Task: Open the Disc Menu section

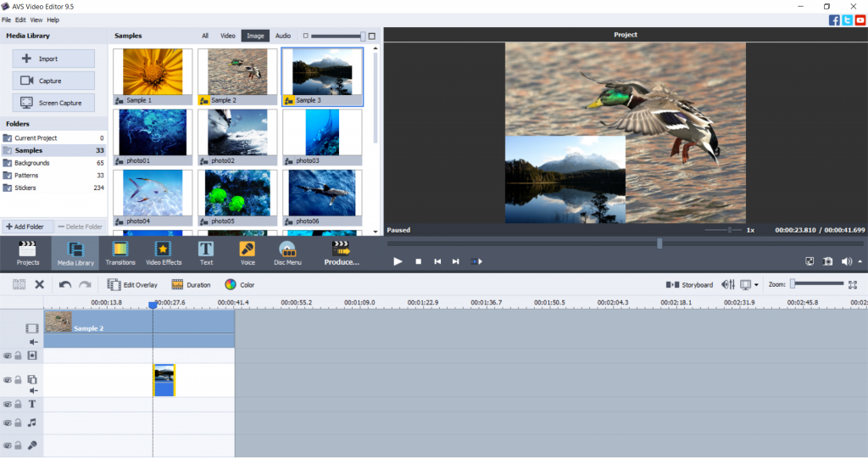Action: [x=287, y=253]
